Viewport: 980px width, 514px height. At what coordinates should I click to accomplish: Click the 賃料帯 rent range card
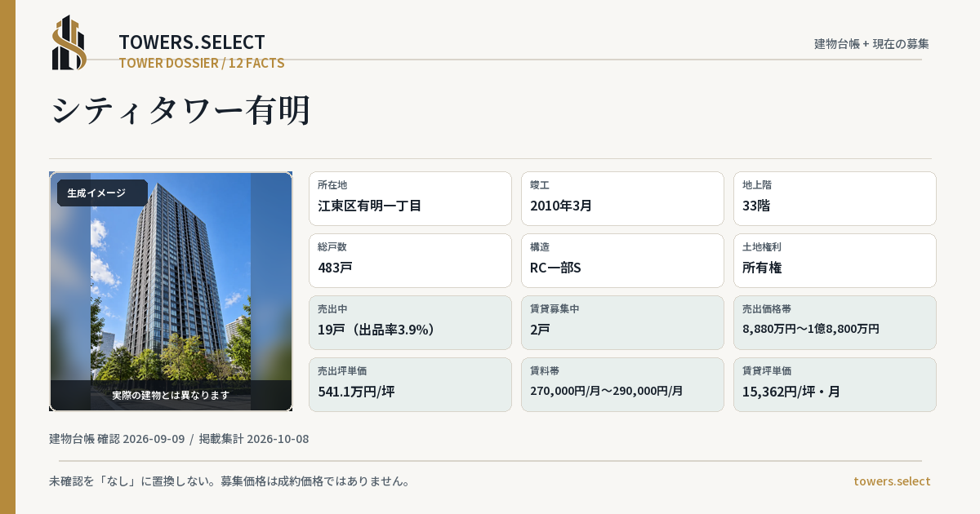pyautogui.click(x=622, y=384)
